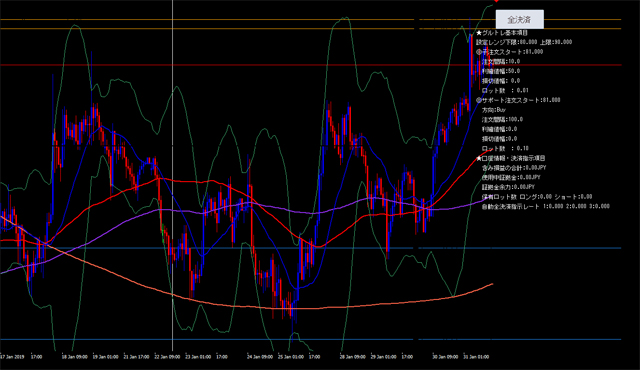Click the 22 Jan 09:00 time axis label
Viewport: 640px width, 370px height.
coord(167,357)
